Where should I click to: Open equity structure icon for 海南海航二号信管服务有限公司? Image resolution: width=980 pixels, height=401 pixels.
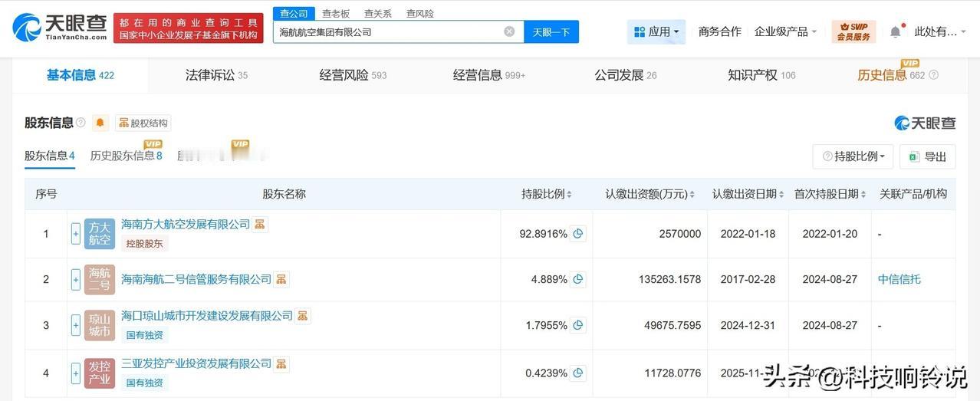tap(281, 279)
